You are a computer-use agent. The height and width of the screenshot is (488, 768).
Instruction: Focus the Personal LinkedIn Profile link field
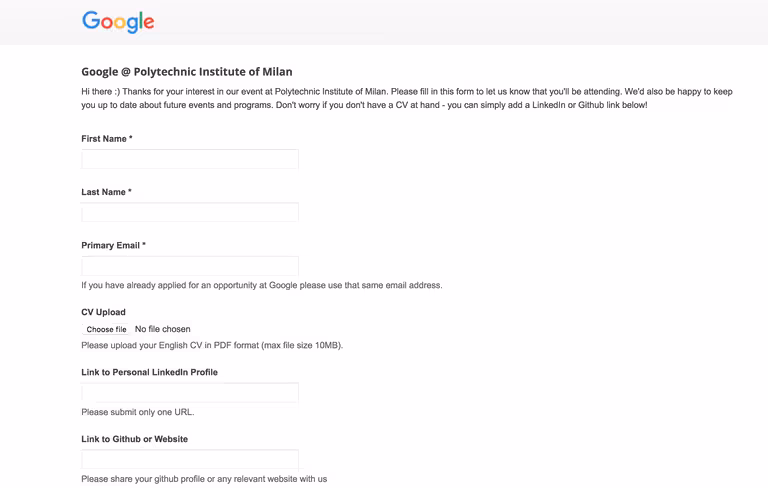(190, 393)
